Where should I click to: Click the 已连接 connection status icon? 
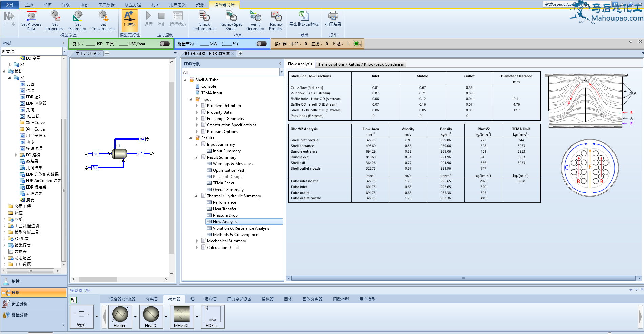(x=130, y=20)
